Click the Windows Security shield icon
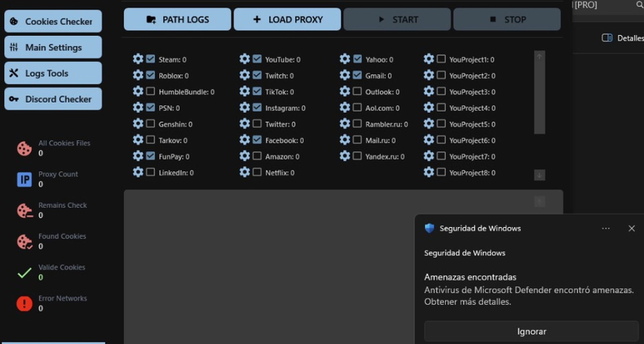The height and width of the screenshot is (344, 644). (429, 228)
